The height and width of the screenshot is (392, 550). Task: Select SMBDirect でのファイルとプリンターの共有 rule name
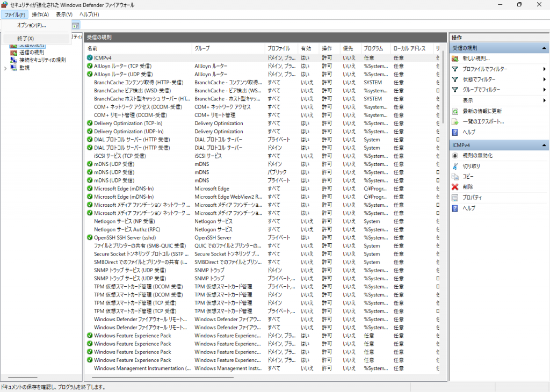pos(141,262)
